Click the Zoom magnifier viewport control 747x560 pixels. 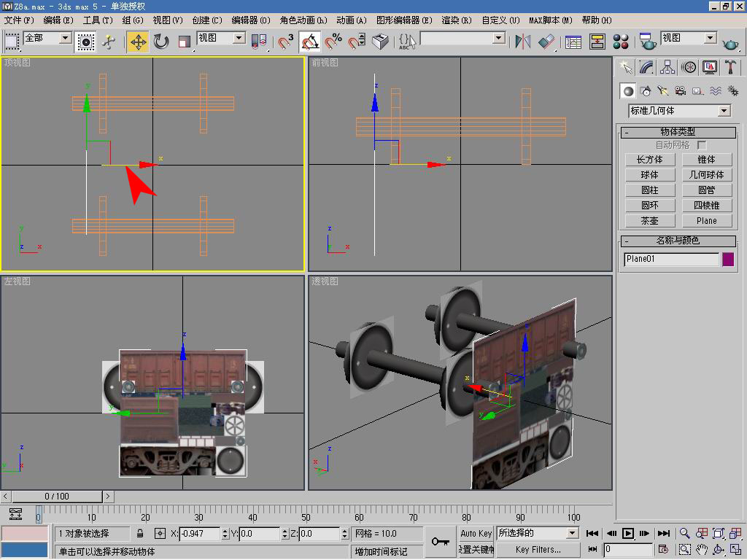(684, 534)
